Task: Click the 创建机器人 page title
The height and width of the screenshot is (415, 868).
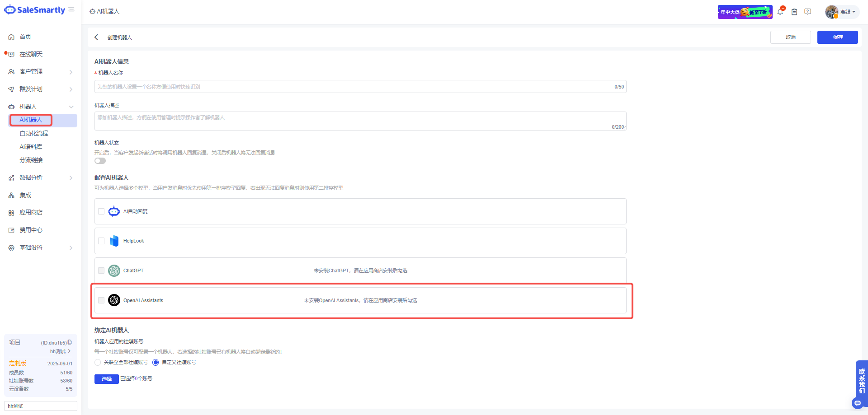Action: 120,37
